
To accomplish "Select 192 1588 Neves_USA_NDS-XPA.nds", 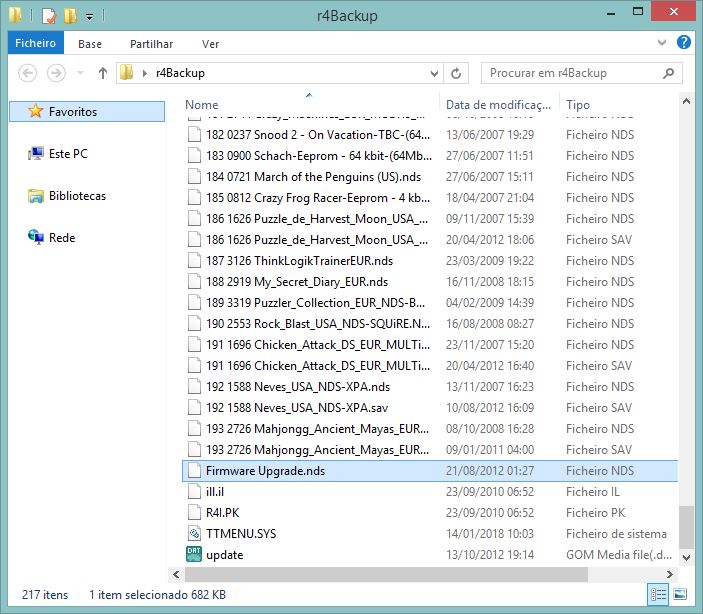I will [x=430, y=387].
